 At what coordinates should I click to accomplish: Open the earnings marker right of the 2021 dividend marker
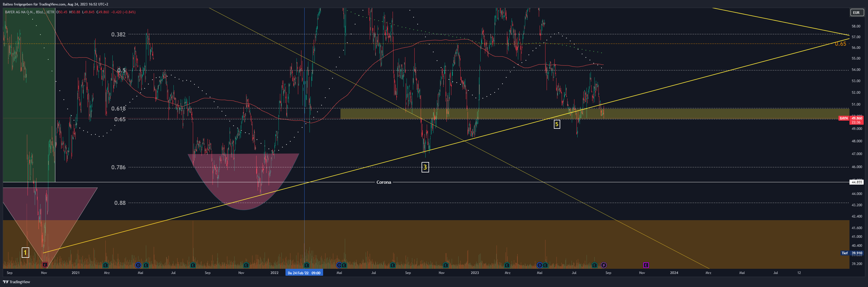tap(146, 265)
